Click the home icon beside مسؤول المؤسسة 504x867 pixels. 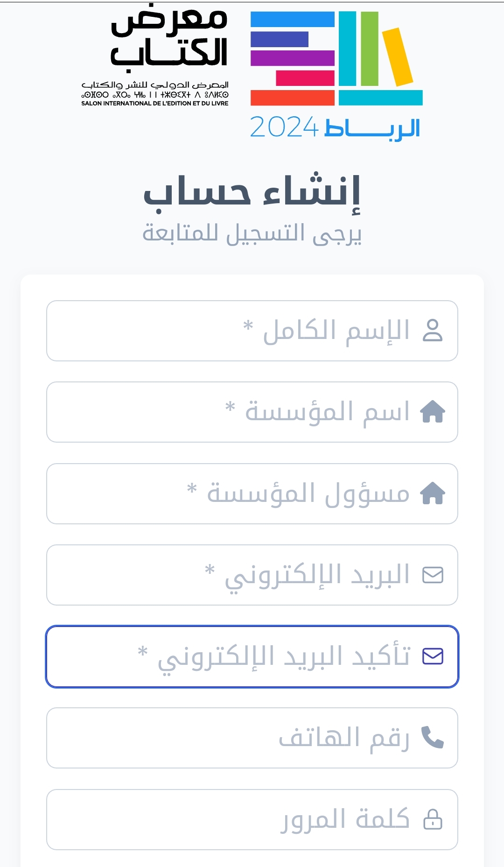[x=433, y=493]
